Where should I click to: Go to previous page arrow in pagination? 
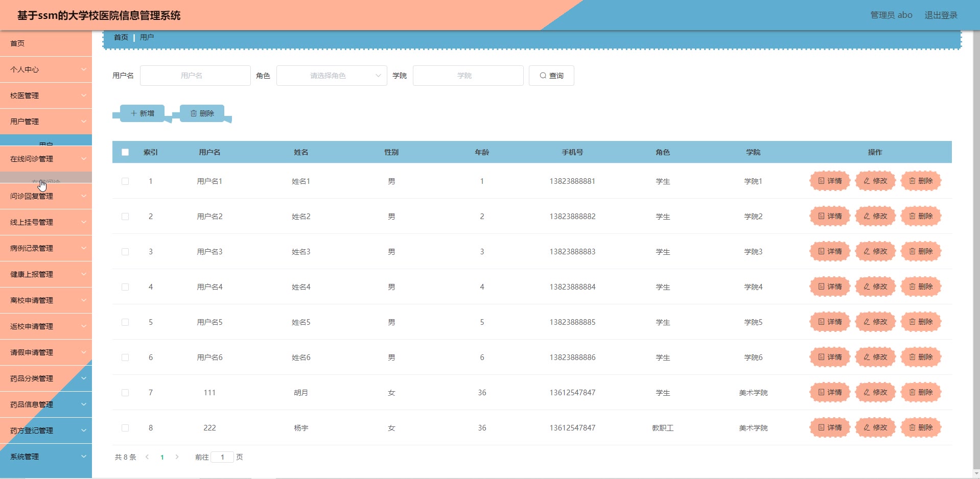(x=147, y=457)
